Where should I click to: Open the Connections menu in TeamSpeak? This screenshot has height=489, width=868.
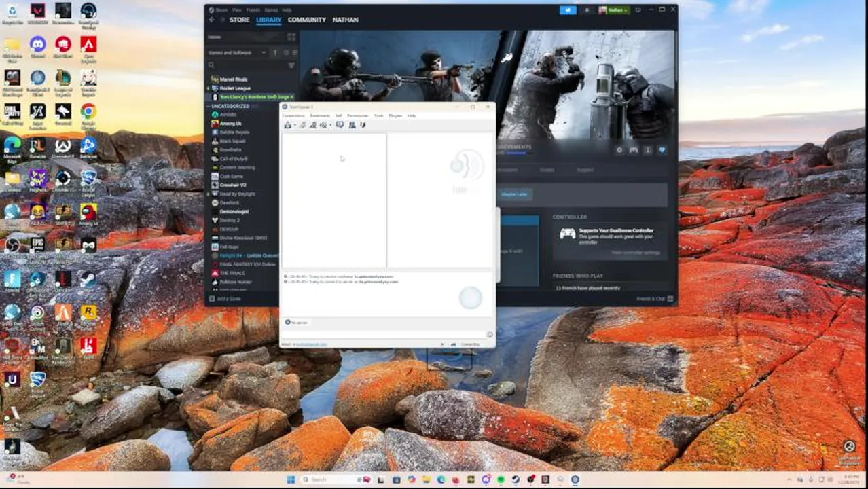[x=293, y=115]
